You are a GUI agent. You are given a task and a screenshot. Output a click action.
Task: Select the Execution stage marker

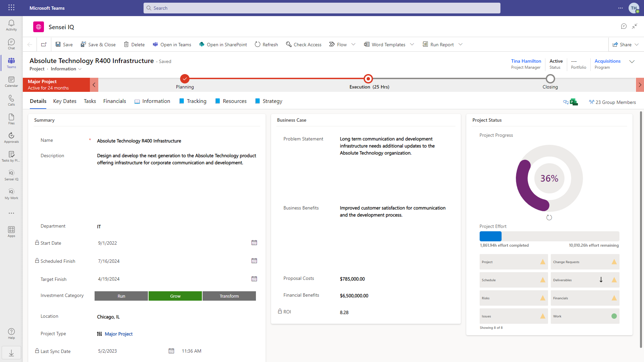(368, 79)
